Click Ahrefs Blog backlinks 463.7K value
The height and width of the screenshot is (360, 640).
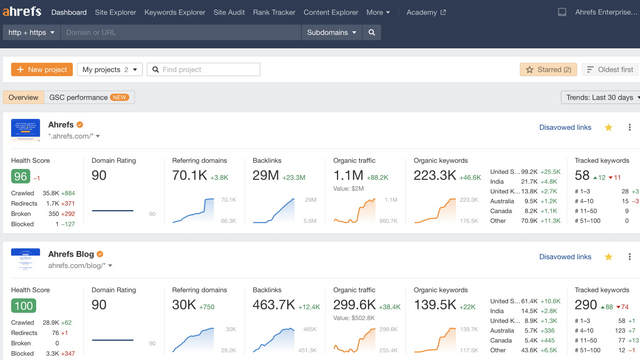pos(274,304)
